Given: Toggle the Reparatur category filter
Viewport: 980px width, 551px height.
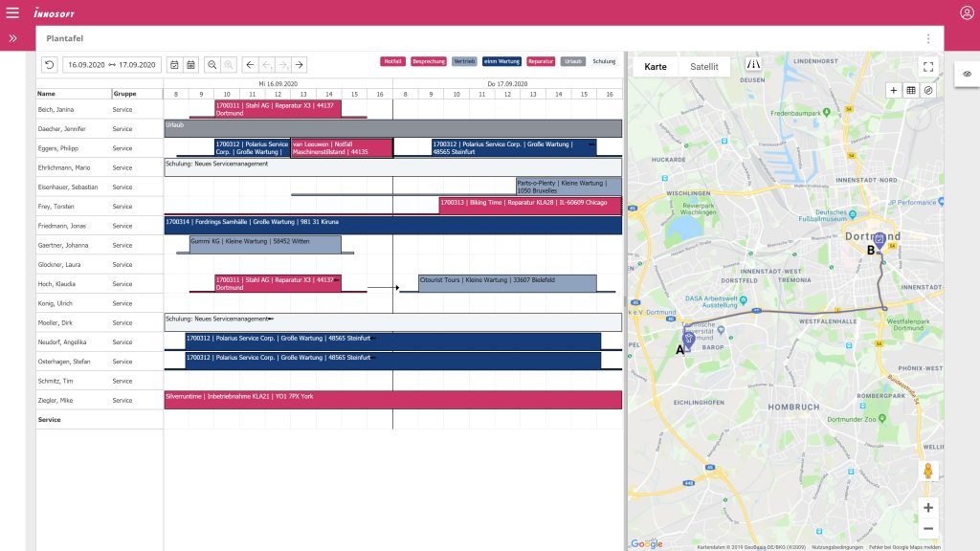Looking at the screenshot, I should click(x=541, y=61).
